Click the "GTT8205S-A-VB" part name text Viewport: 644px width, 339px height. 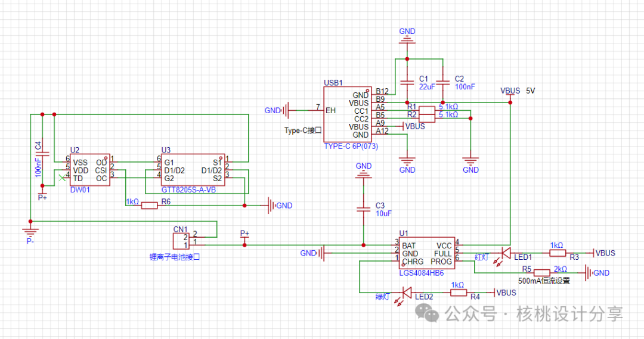click(x=188, y=189)
